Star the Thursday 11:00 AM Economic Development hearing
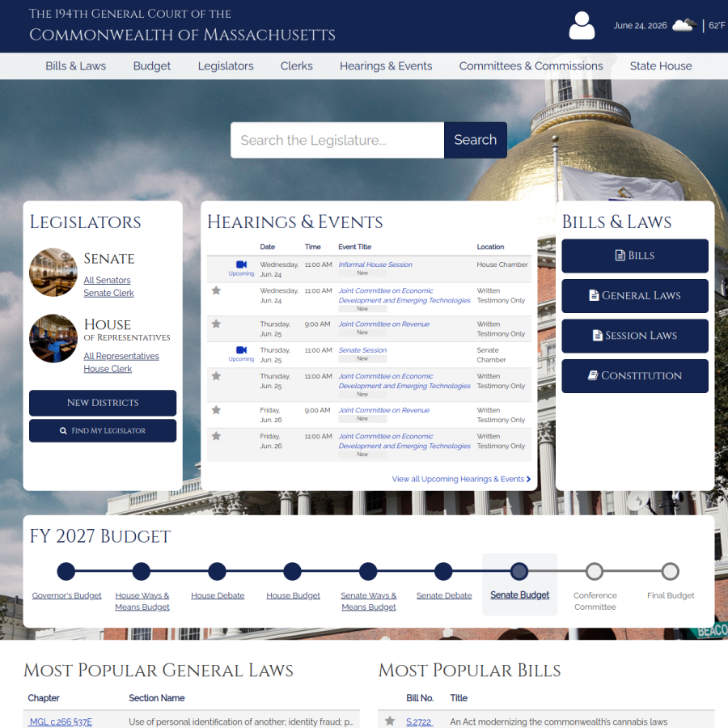The width and height of the screenshot is (728, 728). pos(216,376)
